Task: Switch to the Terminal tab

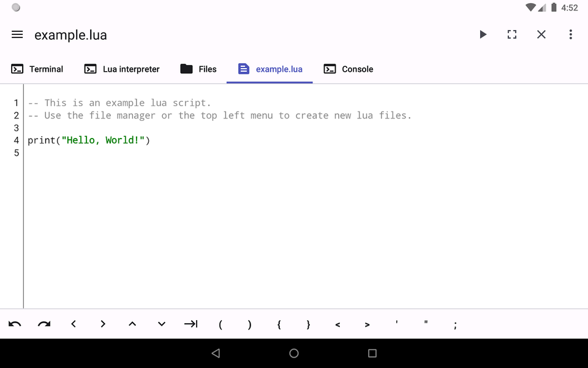Action: click(x=37, y=69)
